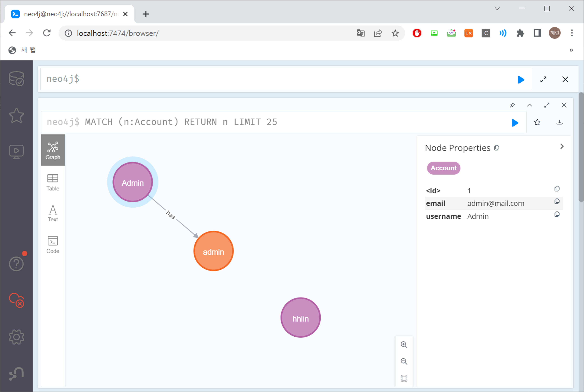Download the query result export icon

[559, 122]
